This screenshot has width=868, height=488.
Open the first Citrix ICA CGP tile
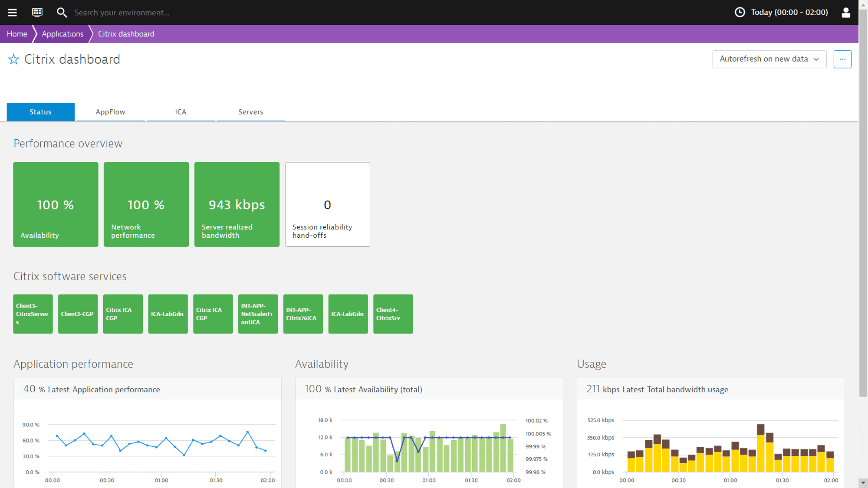point(123,314)
